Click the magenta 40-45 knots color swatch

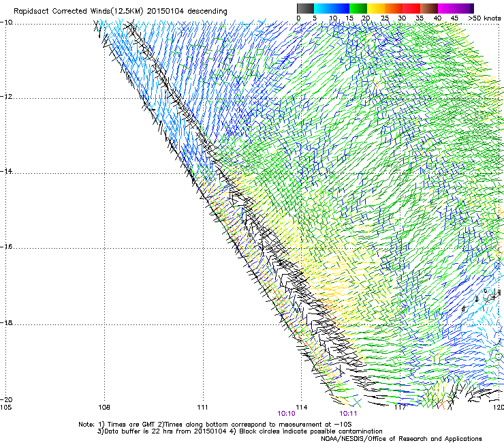coord(447,8)
